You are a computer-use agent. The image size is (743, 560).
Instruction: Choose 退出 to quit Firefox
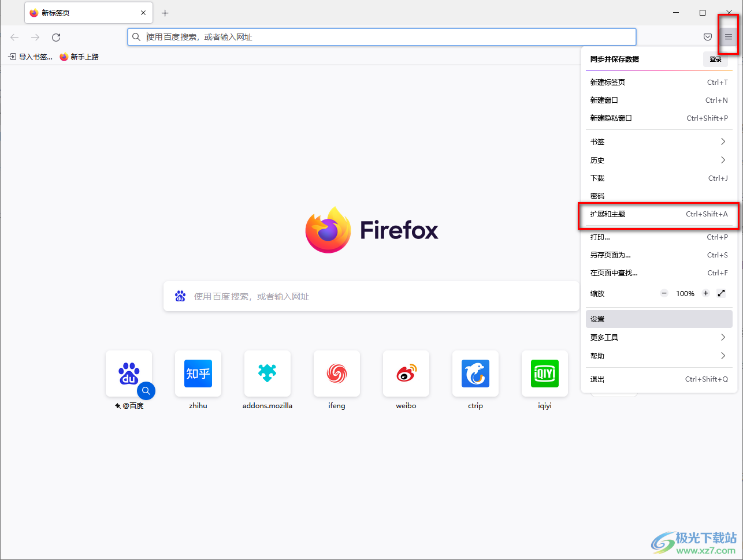659,379
